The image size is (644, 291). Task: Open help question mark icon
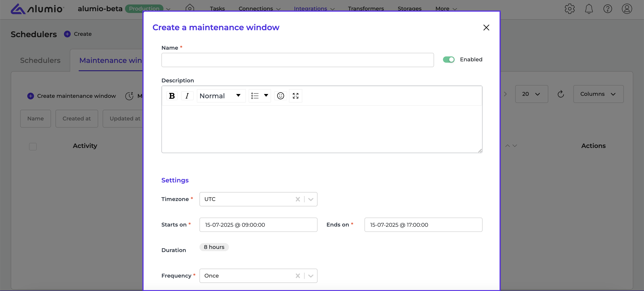(x=608, y=9)
